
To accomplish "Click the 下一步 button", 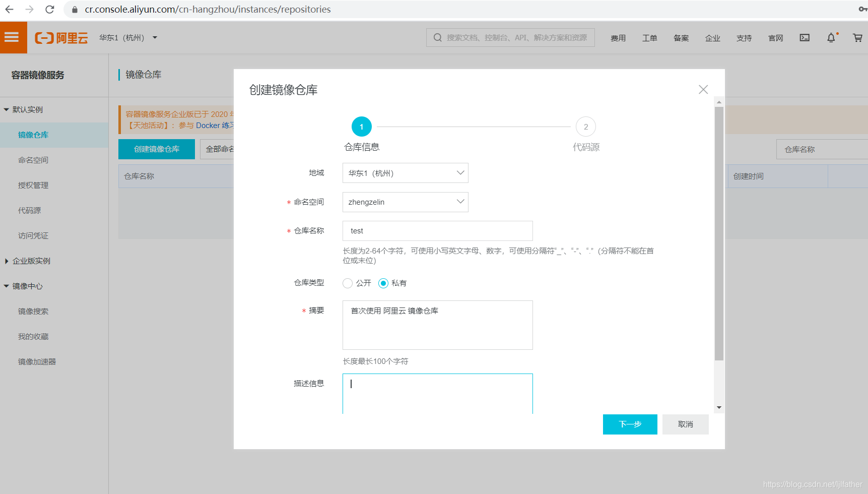I will 630,424.
